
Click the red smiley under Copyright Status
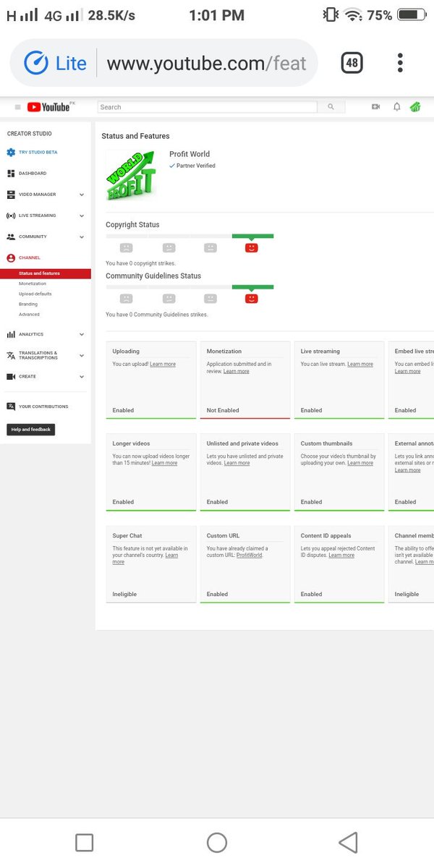252,247
